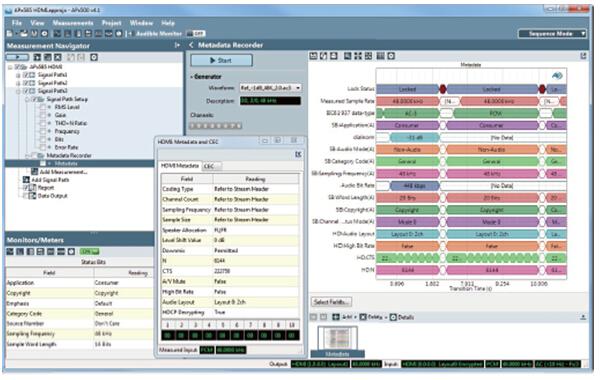Click the pop-out icon in HDMI Metadata dialog
This screenshot has height=380, width=600.
coord(298,154)
